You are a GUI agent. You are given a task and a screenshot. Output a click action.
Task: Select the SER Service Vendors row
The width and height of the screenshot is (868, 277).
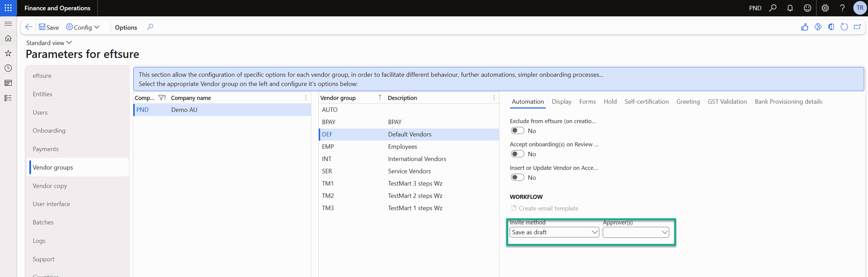409,171
